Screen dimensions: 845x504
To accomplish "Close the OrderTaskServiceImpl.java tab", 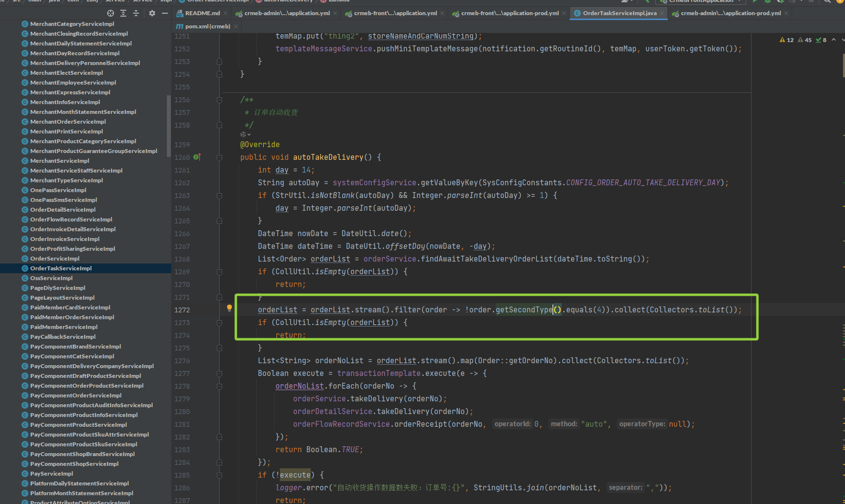I will (662, 13).
